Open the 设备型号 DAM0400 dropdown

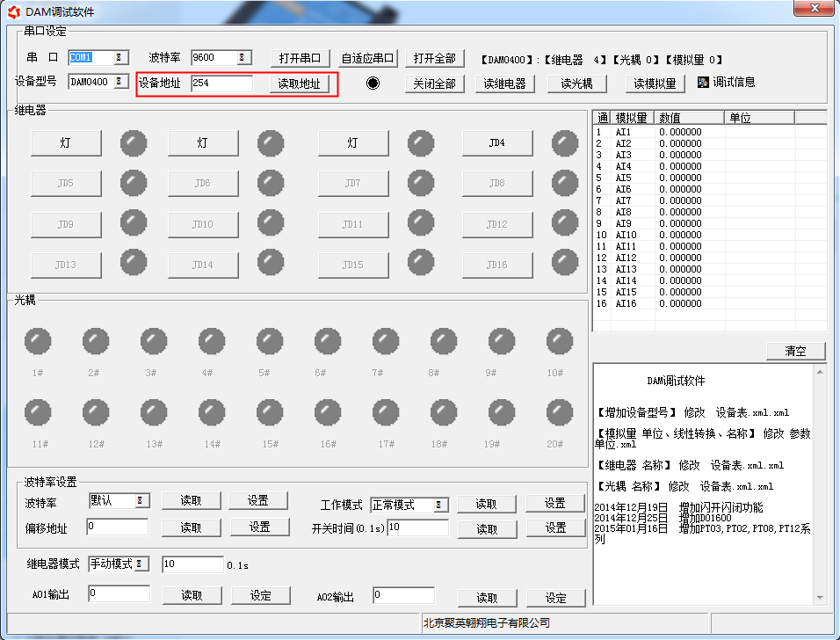point(120,83)
